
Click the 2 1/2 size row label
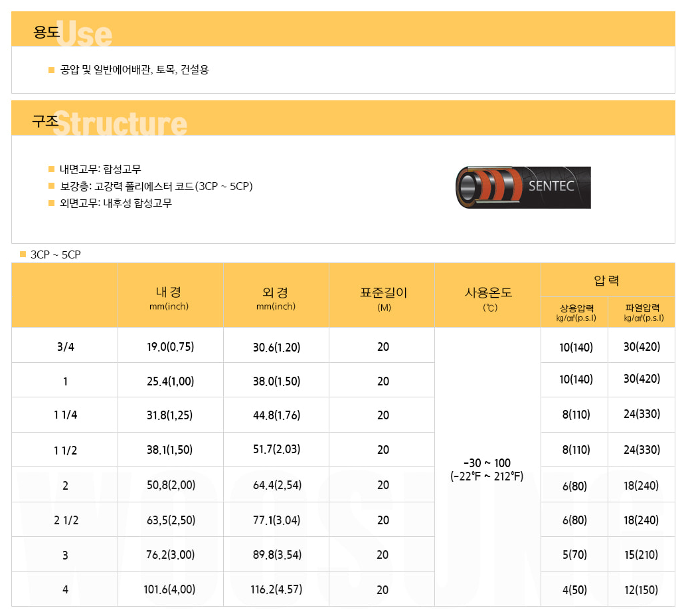pos(66,520)
